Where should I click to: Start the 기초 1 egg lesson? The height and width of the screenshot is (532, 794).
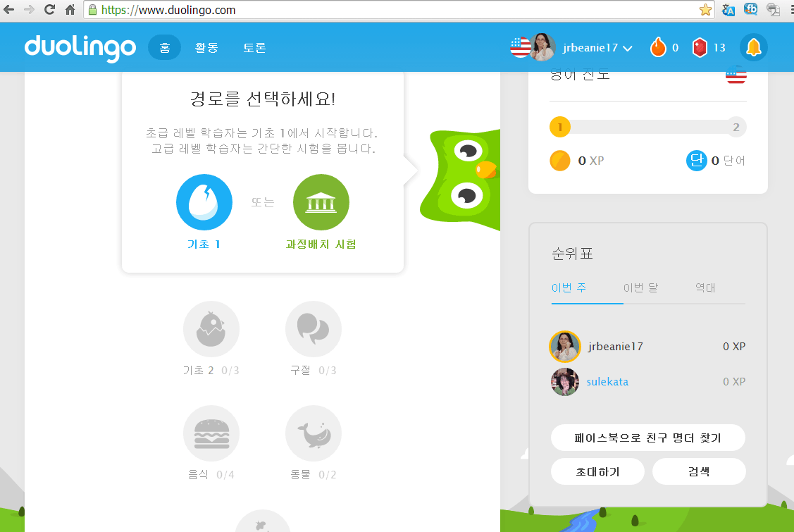204,202
